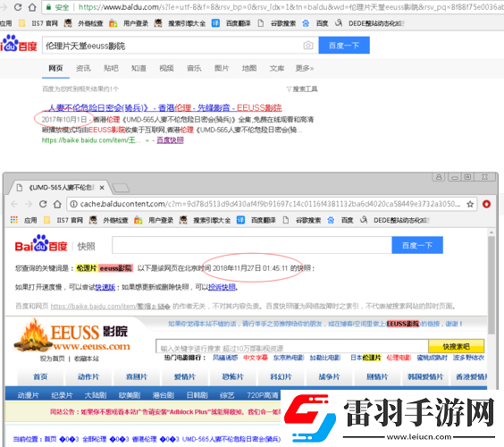Open a new tab in the lower window

click(x=122, y=188)
